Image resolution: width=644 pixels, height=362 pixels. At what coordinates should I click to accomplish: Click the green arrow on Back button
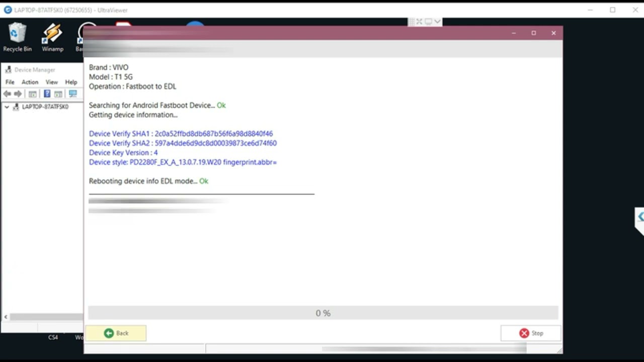coord(109,333)
